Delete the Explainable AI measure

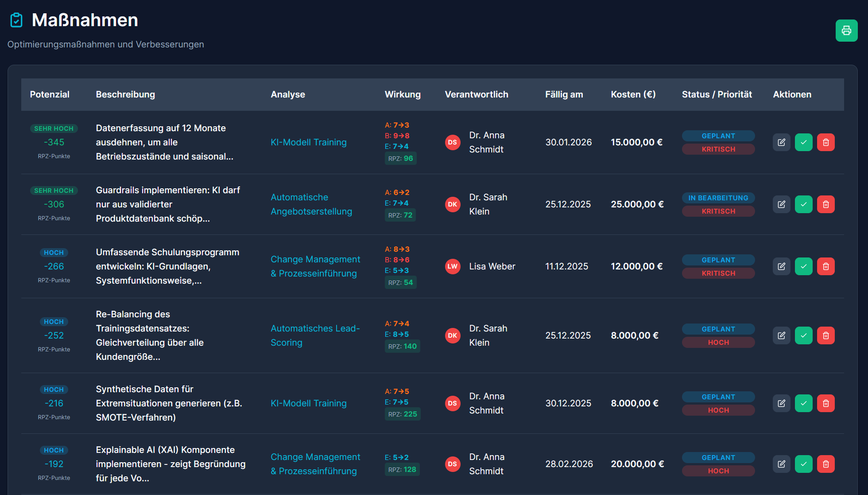pyautogui.click(x=825, y=464)
